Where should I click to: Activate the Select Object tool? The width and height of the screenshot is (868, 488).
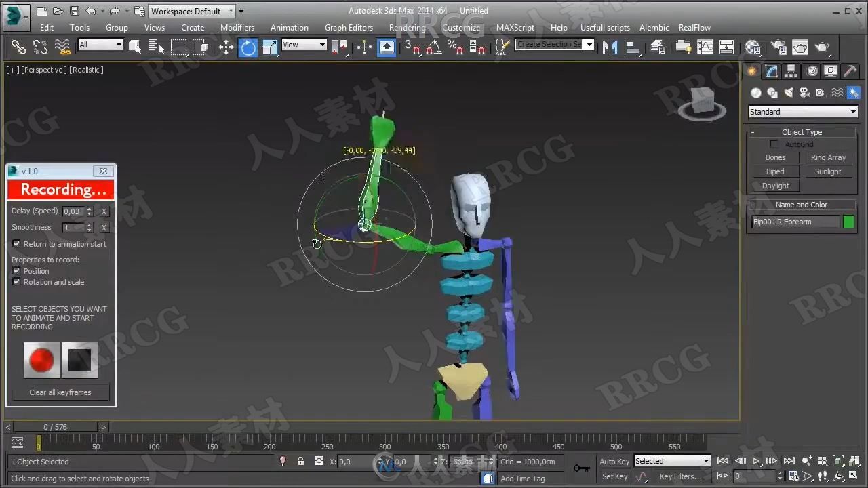click(x=135, y=47)
